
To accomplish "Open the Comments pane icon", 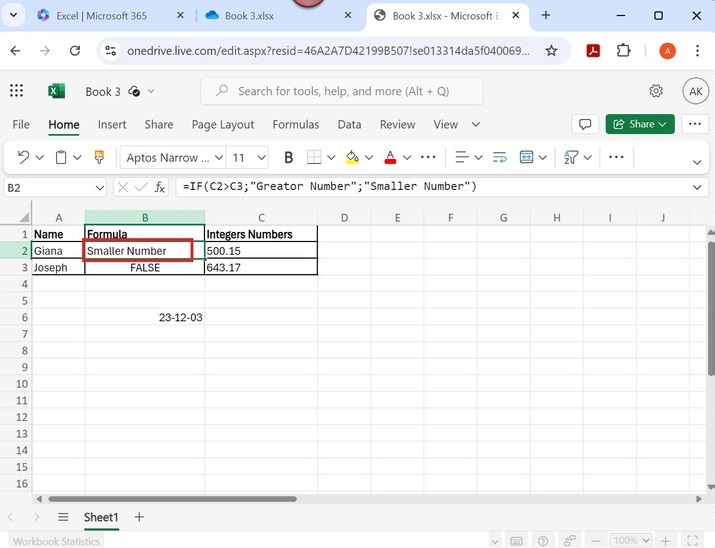I will coord(585,124).
